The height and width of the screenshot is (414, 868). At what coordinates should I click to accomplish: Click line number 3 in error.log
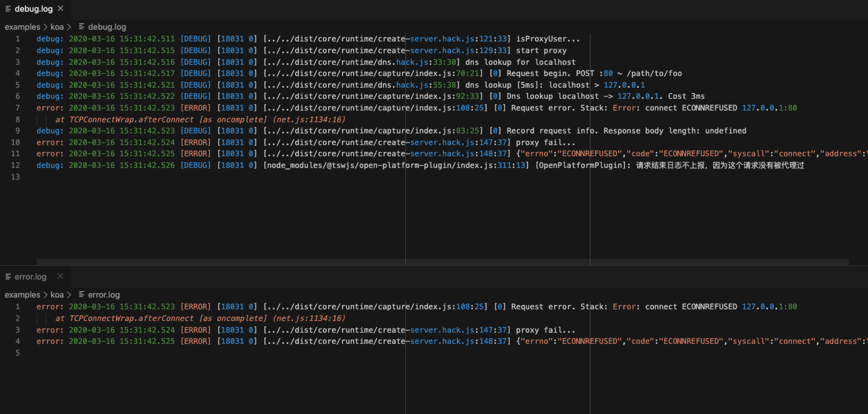coord(18,330)
